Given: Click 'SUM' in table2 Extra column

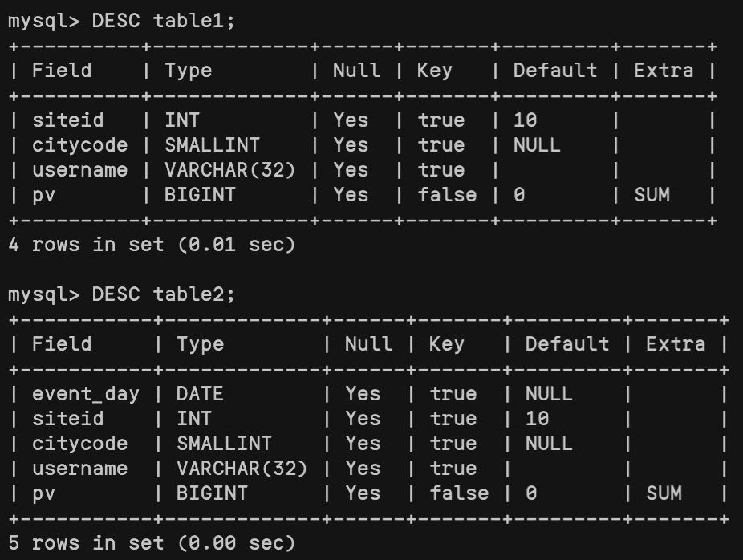Looking at the screenshot, I should (x=664, y=493).
